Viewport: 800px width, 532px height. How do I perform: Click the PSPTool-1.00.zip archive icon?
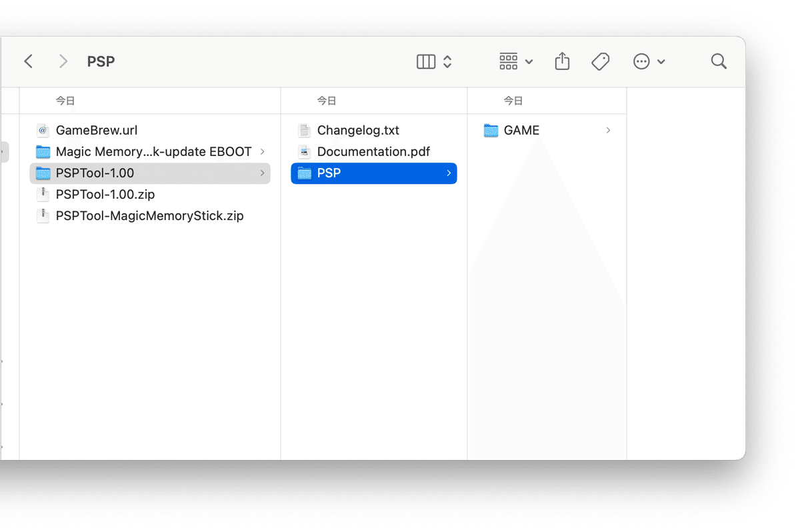point(43,195)
